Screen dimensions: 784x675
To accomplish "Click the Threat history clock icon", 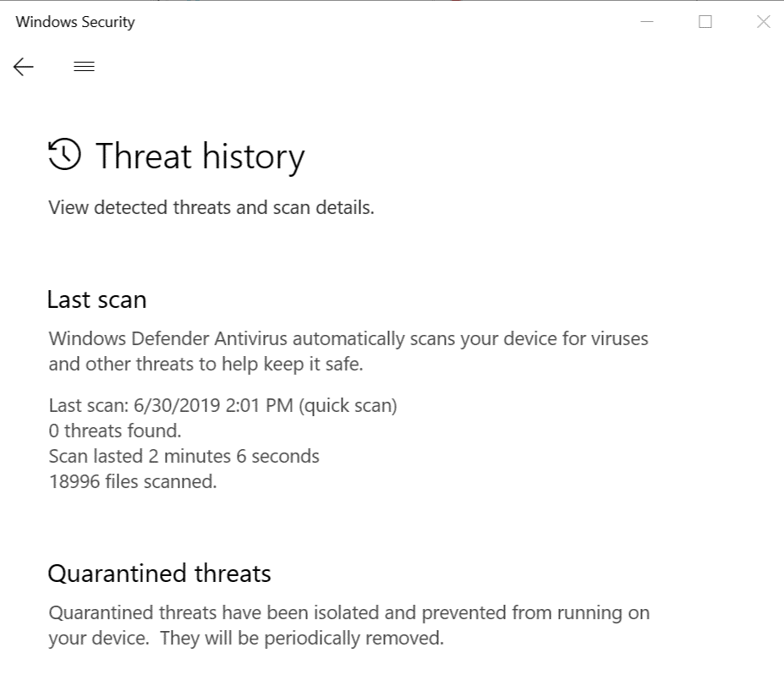I will 65,155.
